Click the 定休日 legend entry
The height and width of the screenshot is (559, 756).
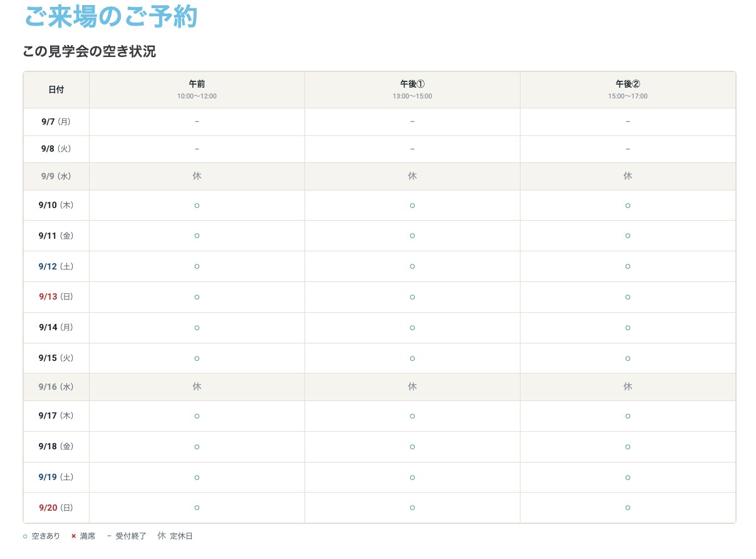coord(175,536)
